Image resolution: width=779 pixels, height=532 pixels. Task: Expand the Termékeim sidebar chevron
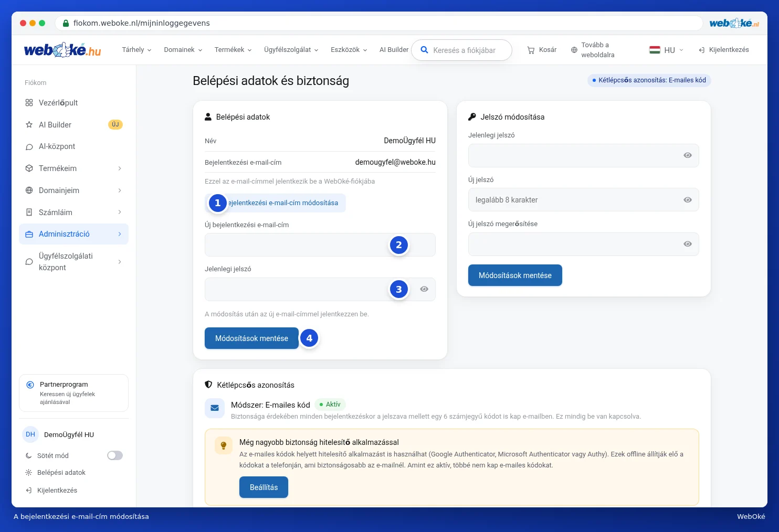pos(120,168)
